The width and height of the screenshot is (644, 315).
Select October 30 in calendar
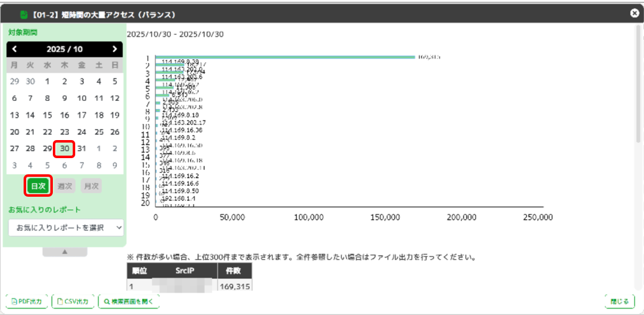pos(65,149)
